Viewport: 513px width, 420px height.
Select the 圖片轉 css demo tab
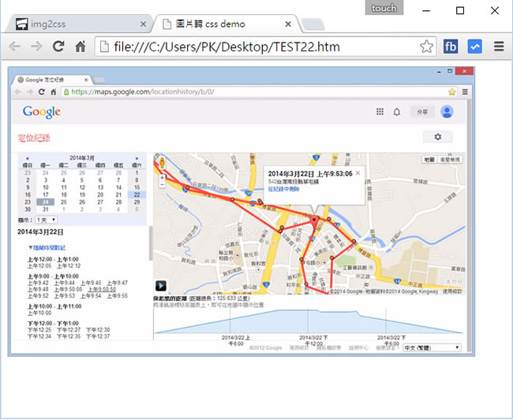[x=226, y=24]
